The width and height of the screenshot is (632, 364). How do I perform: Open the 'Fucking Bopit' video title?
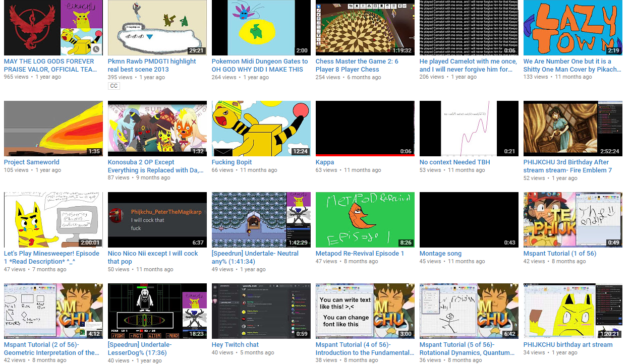232,162
